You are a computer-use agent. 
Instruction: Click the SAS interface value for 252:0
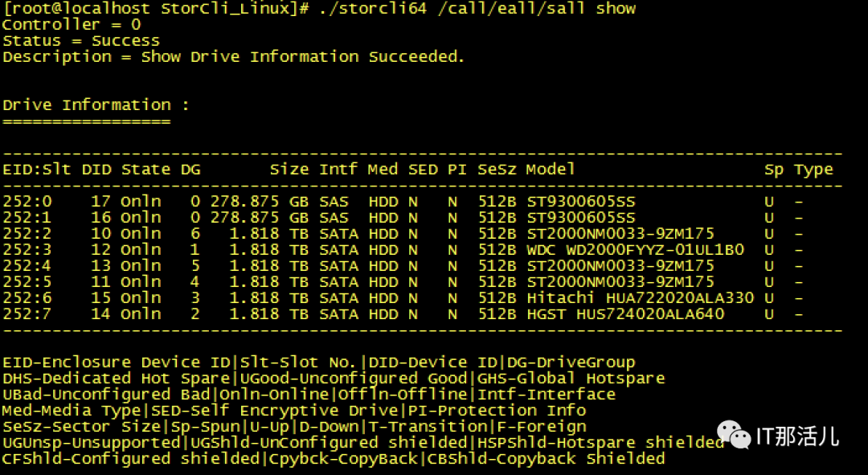(334, 202)
